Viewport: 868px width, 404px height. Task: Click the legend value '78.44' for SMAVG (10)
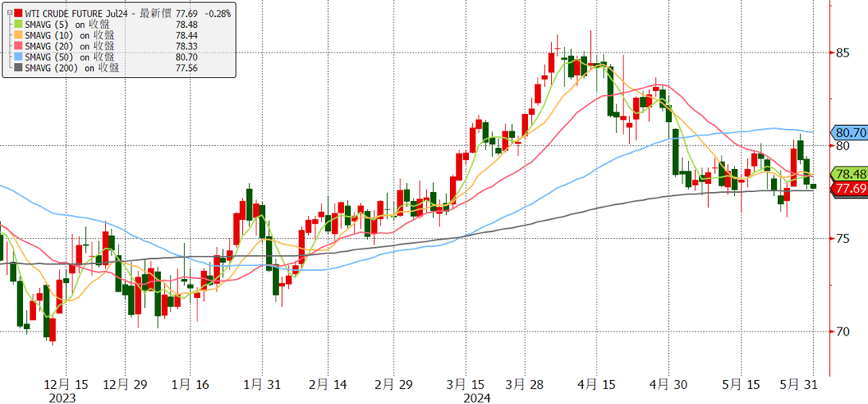(x=186, y=35)
